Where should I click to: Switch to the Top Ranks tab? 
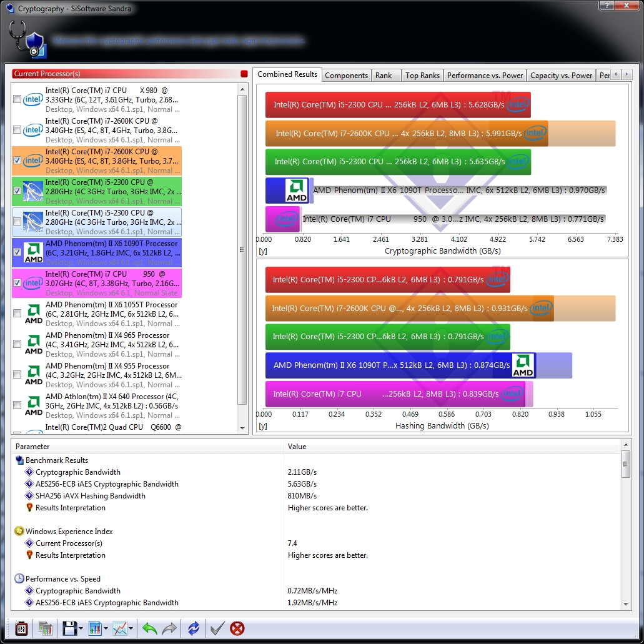[422, 75]
